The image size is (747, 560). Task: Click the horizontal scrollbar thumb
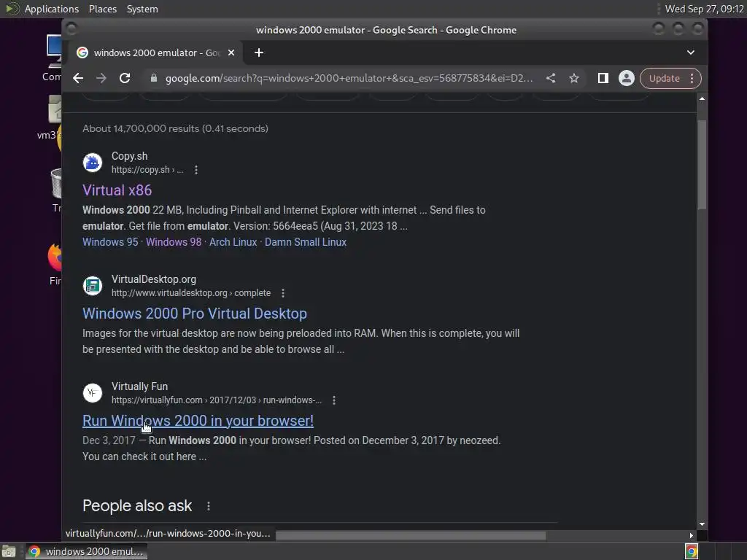tap(411, 536)
